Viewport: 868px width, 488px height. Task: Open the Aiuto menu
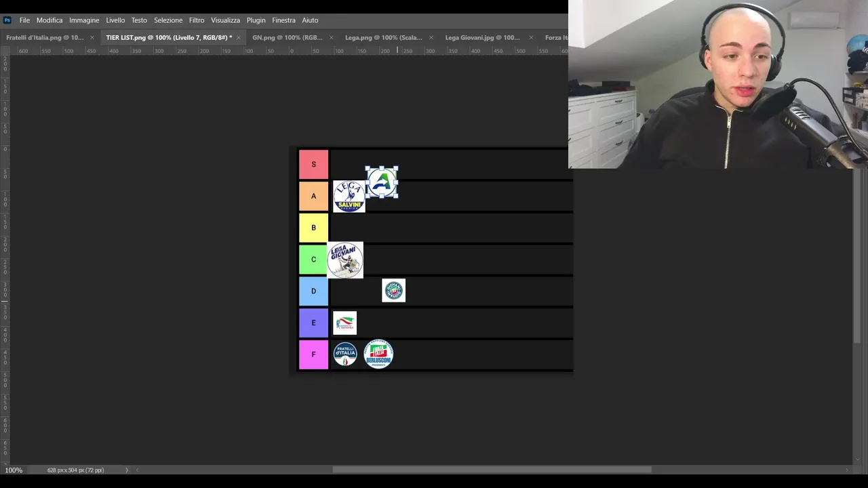310,20
